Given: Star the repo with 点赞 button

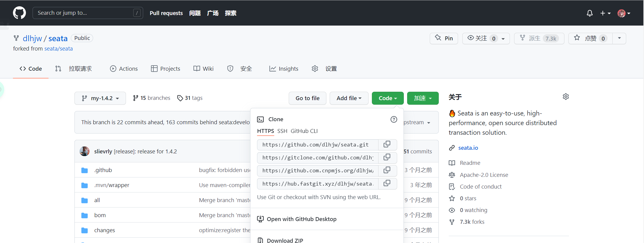Looking at the screenshot, I should point(590,38).
